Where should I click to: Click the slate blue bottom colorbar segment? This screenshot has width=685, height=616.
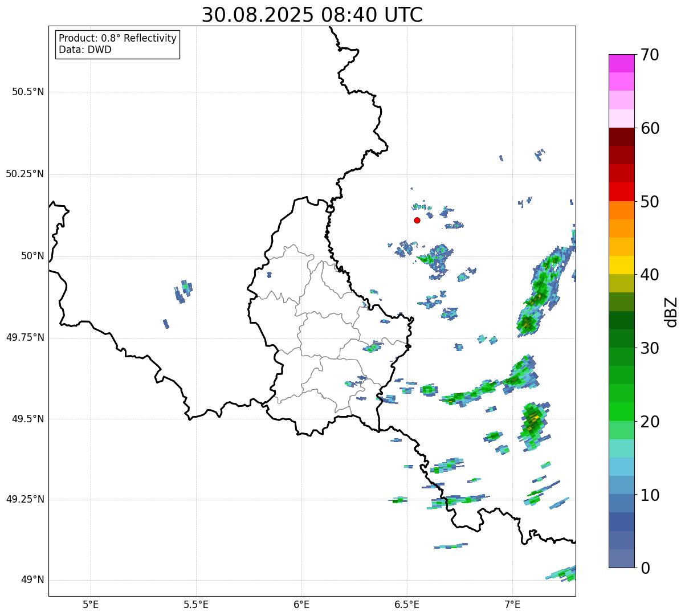point(621,558)
